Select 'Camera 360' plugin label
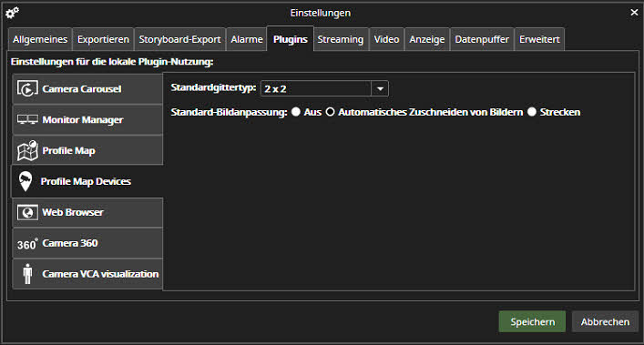The image size is (644, 345). (x=70, y=243)
